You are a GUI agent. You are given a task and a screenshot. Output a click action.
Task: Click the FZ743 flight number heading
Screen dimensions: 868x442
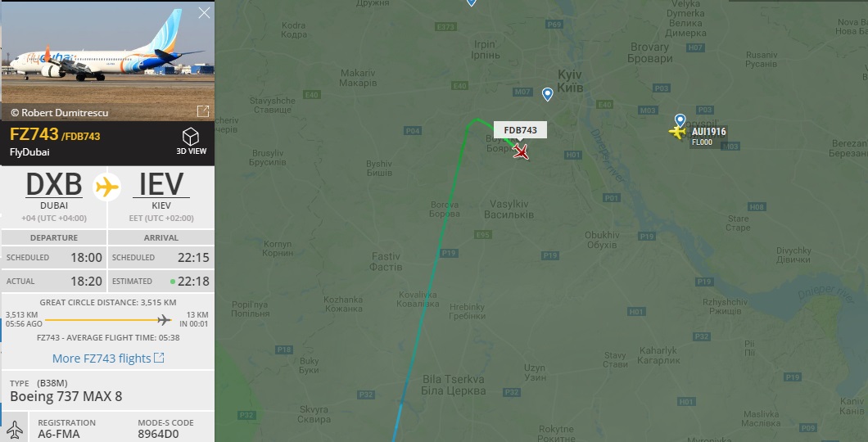[34, 134]
